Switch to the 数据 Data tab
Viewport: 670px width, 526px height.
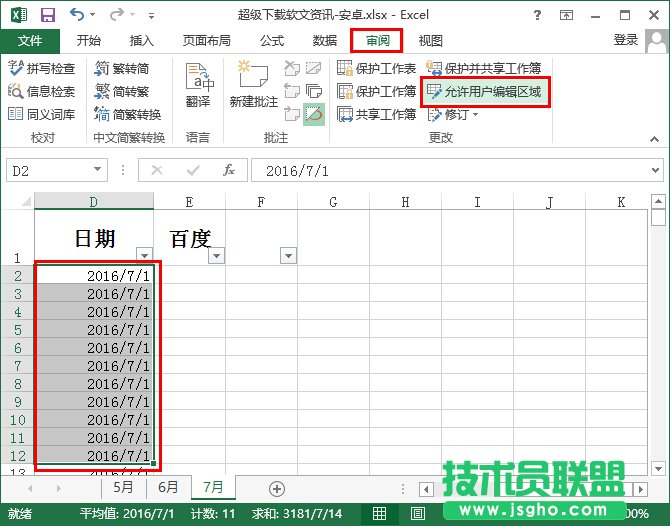pyautogui.click(x=325, y=41)
